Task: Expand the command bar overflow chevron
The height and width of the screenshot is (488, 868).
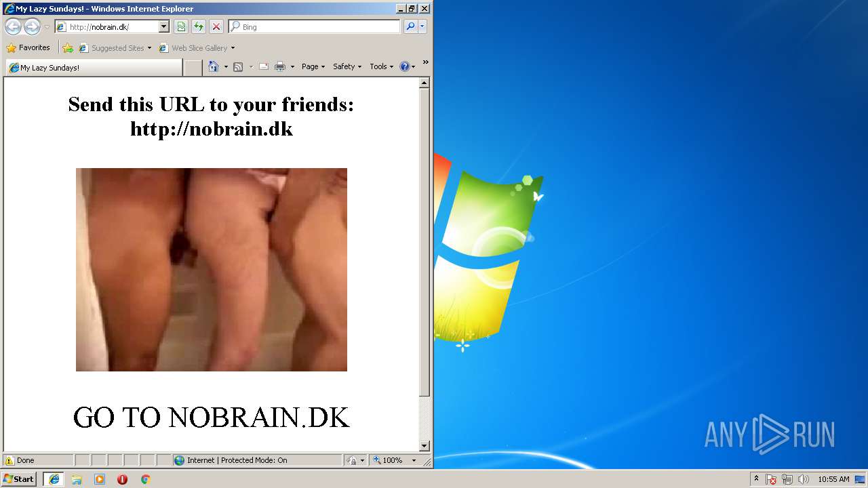Action: coord(425,62)
